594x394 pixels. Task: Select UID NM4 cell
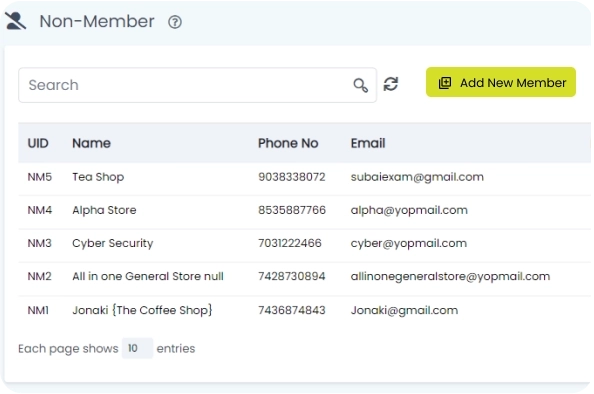coord(39,210)
